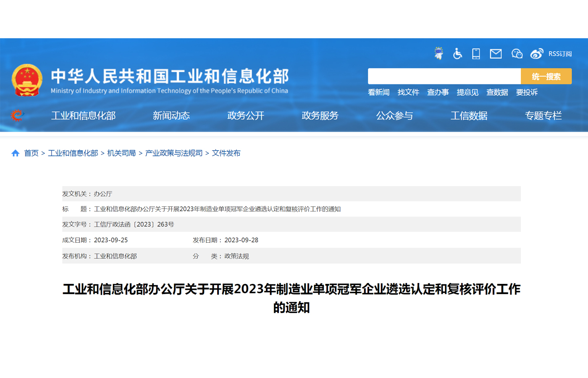
Task: Open the 新闻动态 navigation menu
Action: point(171,115)
